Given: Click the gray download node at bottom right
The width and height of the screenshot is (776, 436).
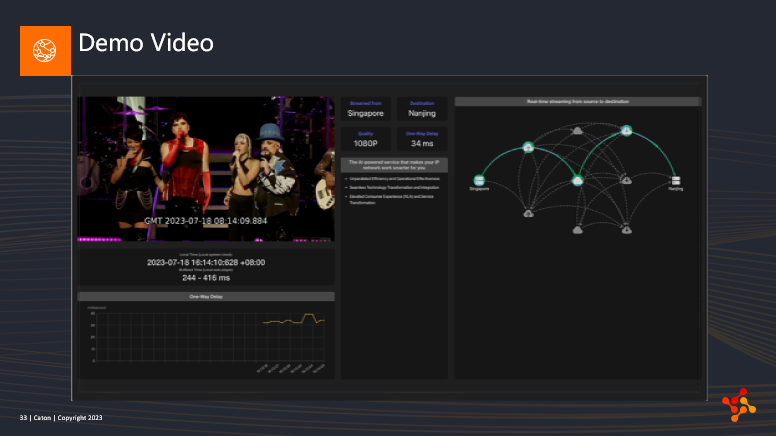Looking at the screenshot, I should click(626, 230).
